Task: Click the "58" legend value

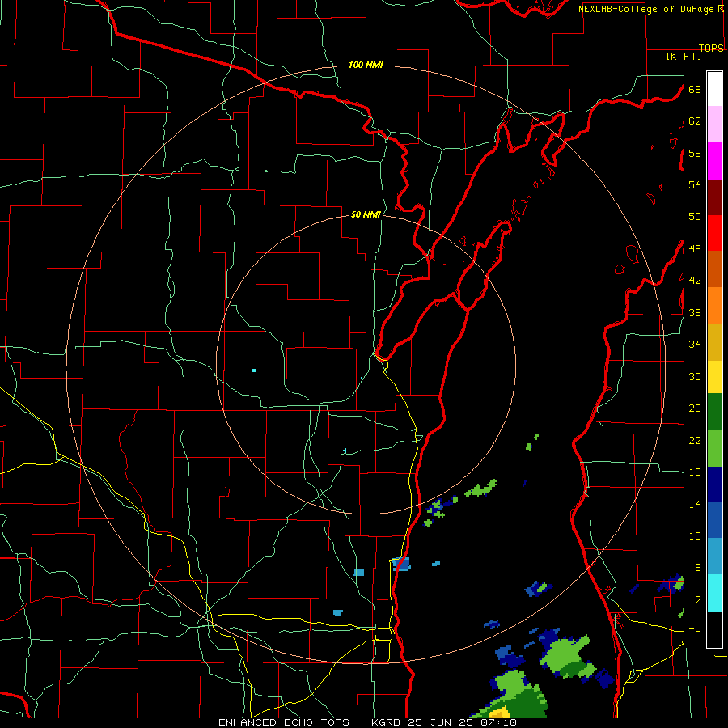Action: [695, 153]
